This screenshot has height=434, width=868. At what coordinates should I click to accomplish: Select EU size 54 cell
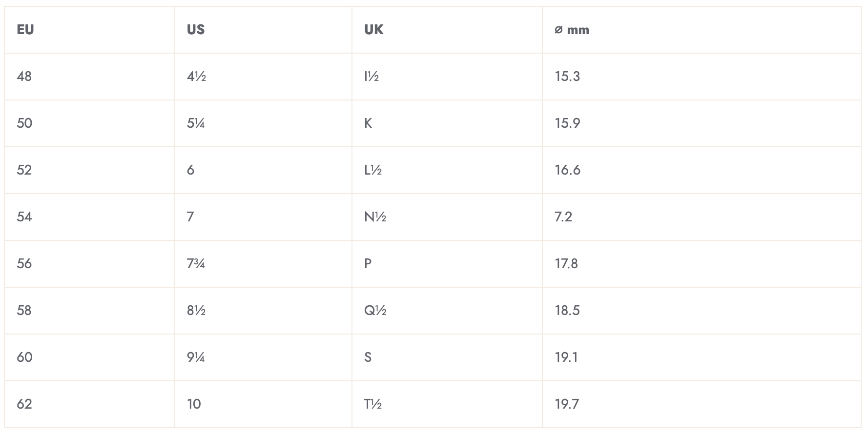click(24, 217)
